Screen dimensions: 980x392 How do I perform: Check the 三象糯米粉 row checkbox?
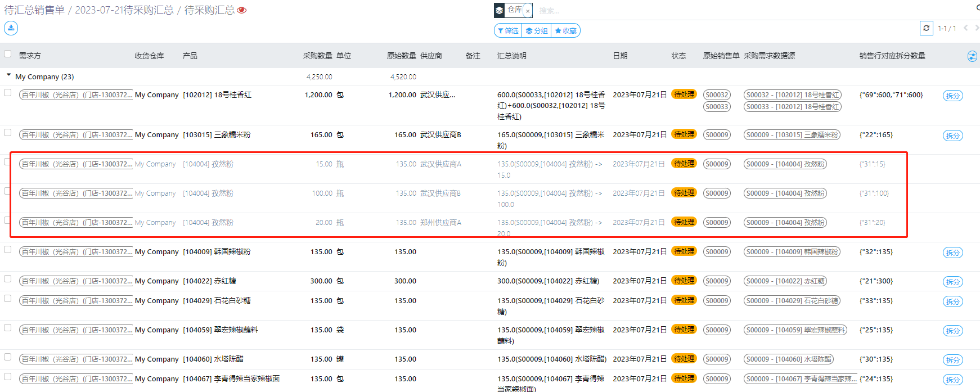(8, 133)
